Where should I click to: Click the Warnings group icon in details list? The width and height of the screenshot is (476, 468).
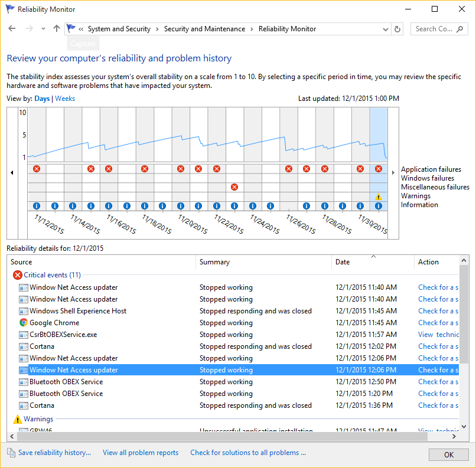coord(18,419)
